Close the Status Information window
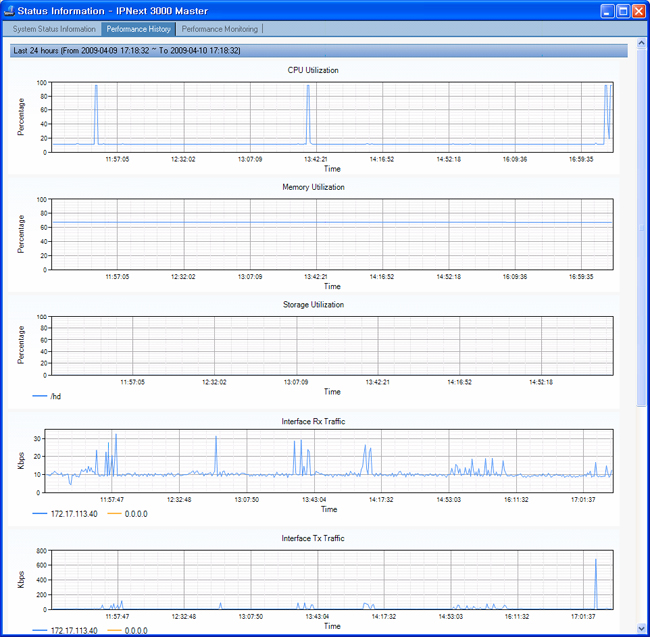 click(x=638, y=10)
